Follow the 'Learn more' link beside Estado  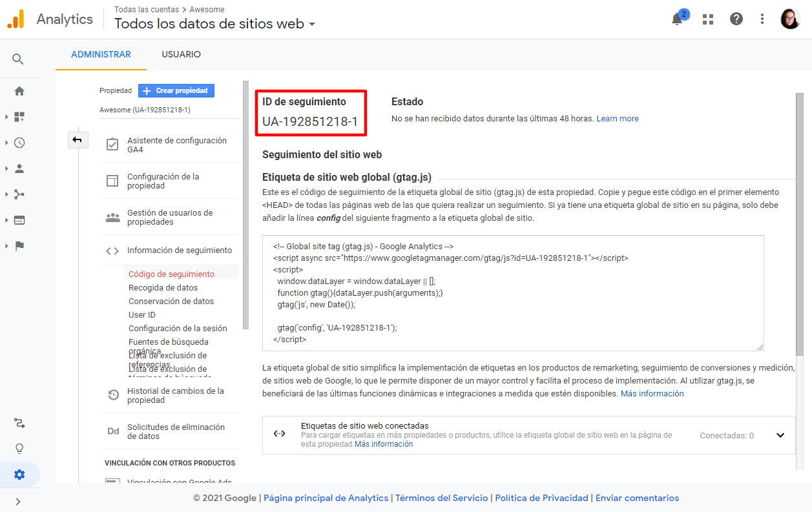(x=618, y=119)
